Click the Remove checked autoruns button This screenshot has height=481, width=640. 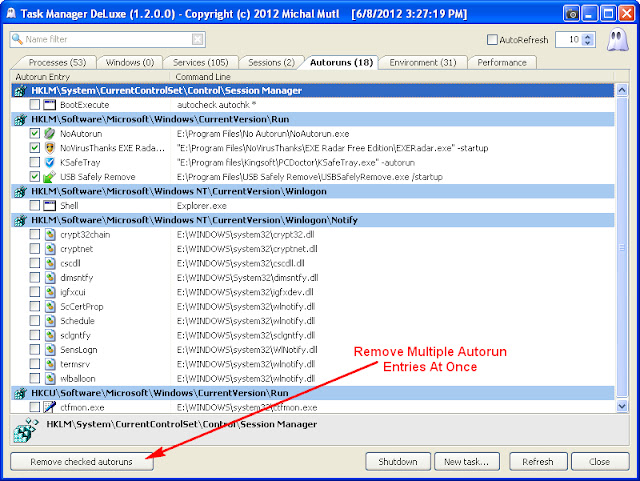82,461
